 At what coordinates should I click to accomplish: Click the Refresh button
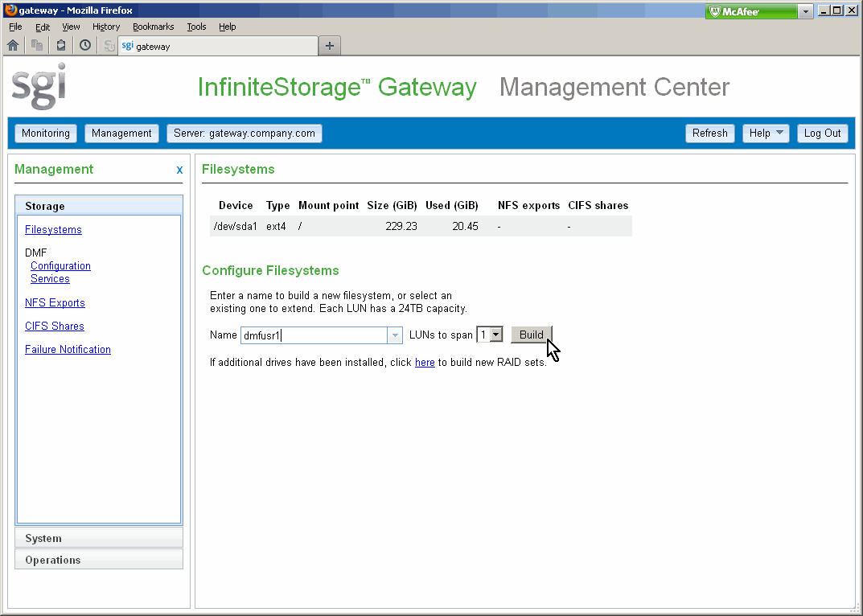click(x=710, y=133)
